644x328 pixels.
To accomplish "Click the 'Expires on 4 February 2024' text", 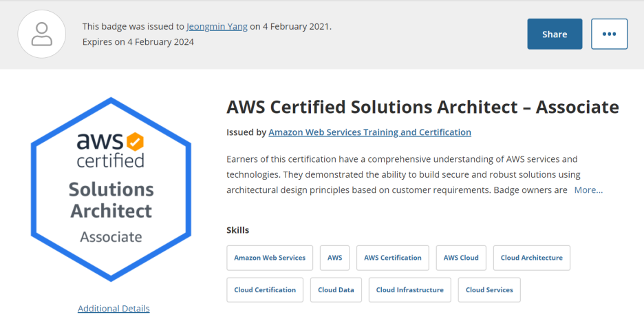I will pos(138,42).
